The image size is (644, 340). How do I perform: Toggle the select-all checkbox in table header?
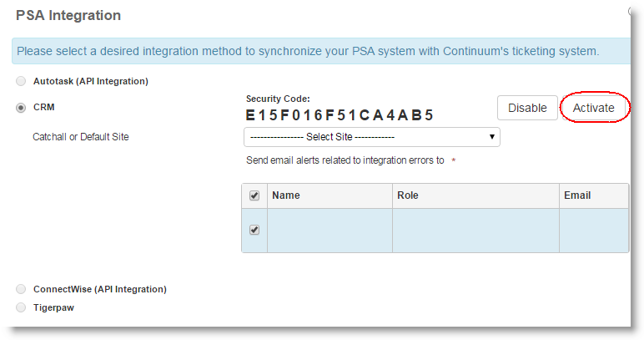click(254, 195)
